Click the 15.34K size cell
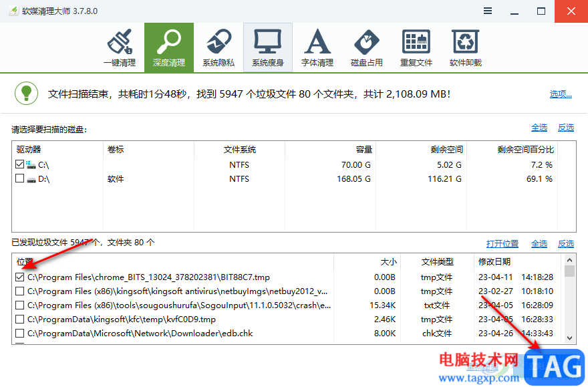Image resolution: width=588 pixels, height=387 pixels. point(382,305)
